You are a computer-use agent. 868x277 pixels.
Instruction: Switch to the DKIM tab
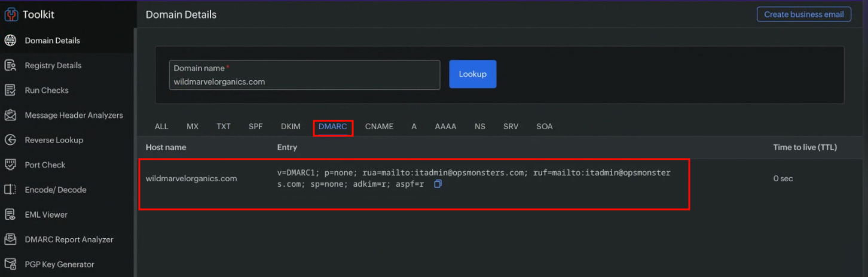tap(291, 127)
